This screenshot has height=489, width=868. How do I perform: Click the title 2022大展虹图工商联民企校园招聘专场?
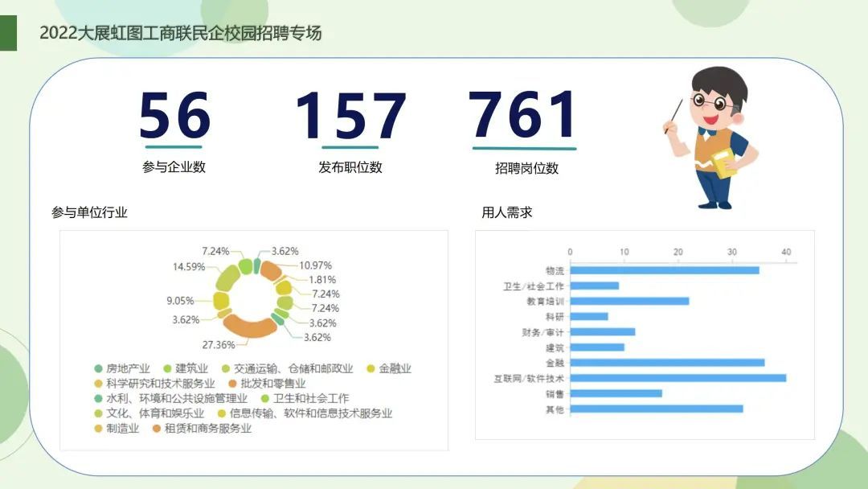[181, 33]
